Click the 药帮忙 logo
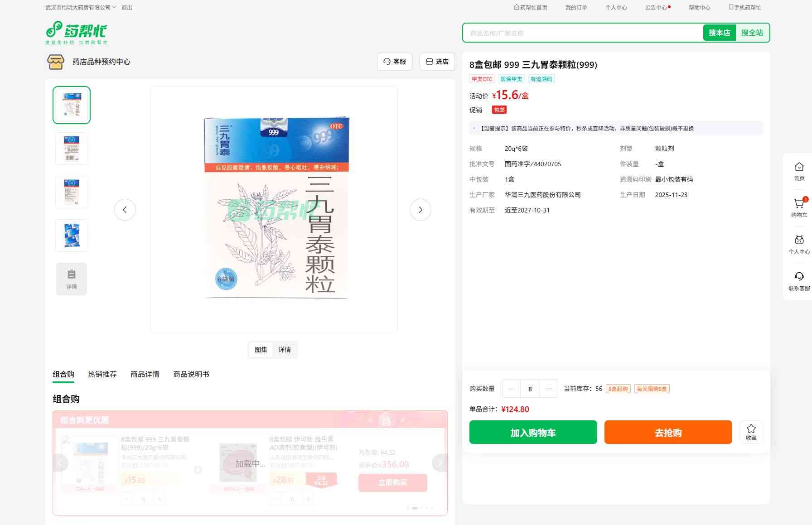Image resolution: width=812 pixels, height=525 pixels. click(76, 32)
